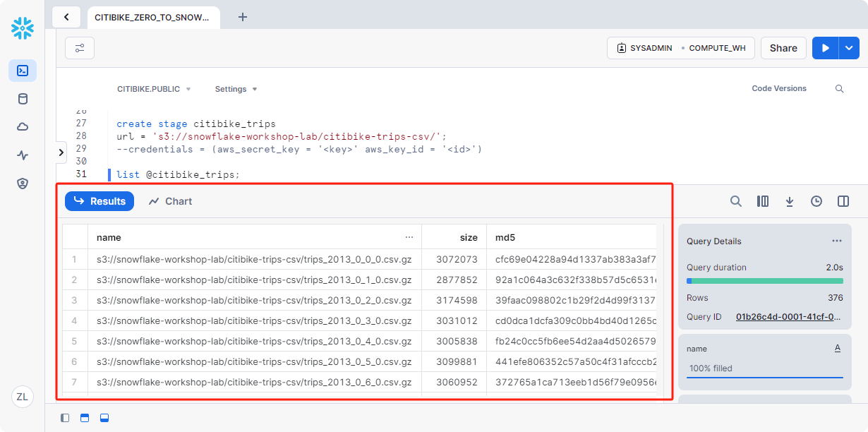Click the Share button
Image resolution: width=868 pixels, height=432 pixels.
coord(783,48)
